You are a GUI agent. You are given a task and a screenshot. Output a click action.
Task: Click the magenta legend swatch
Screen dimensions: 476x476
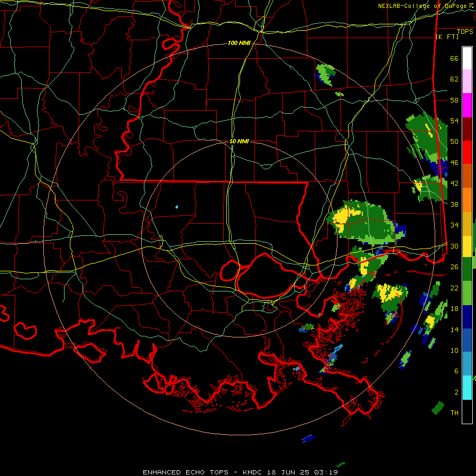[467, 105]
